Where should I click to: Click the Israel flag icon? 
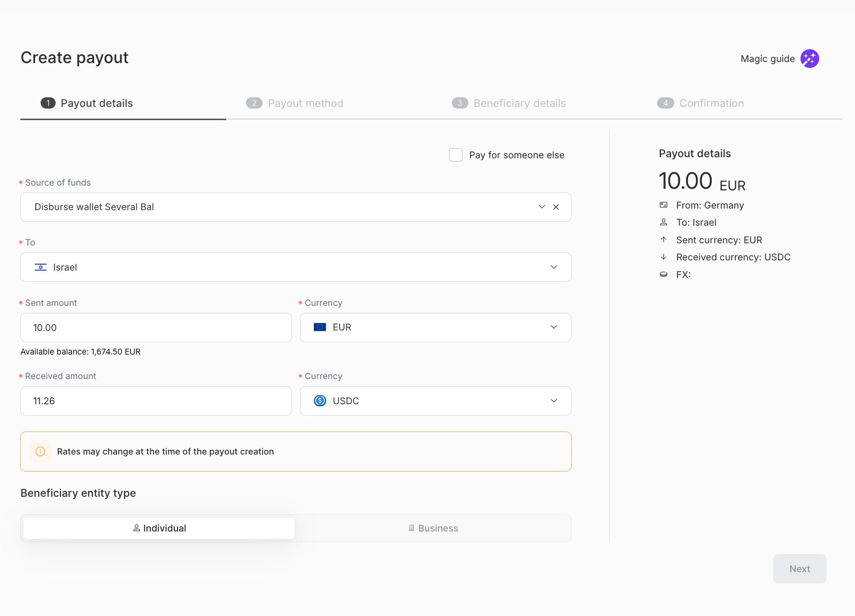point(41,267)
